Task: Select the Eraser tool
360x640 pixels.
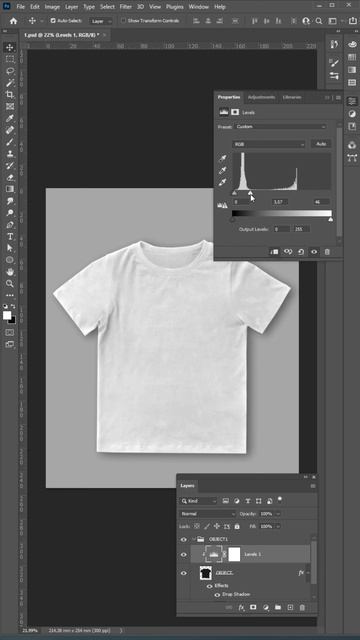Action: [10, 178]
